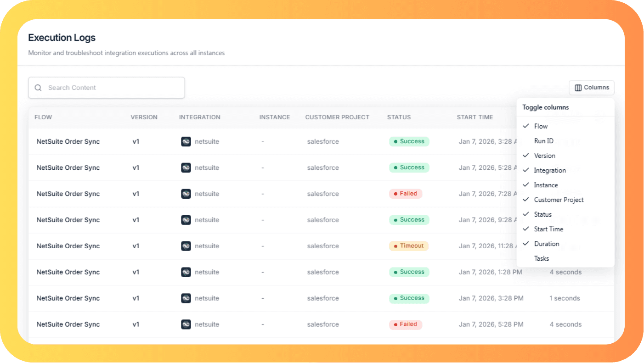Toggle Instance in the columns list

pyautogui.click(x=565, y=185)
